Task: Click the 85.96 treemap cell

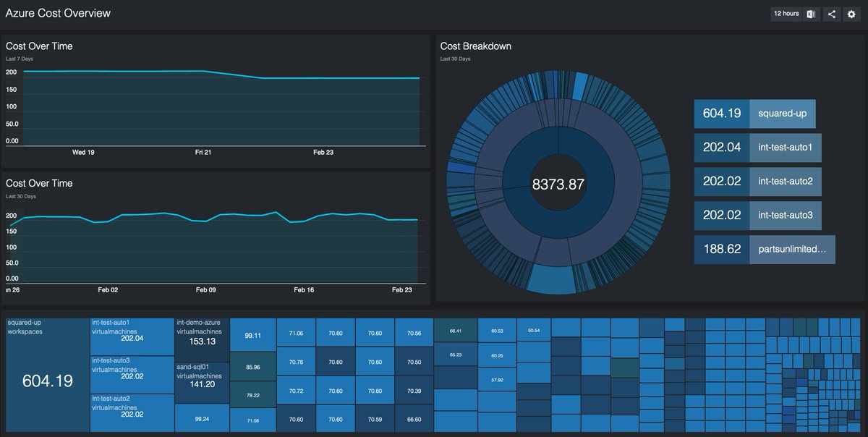Action: pyautogui.click(x=252, y=367)
